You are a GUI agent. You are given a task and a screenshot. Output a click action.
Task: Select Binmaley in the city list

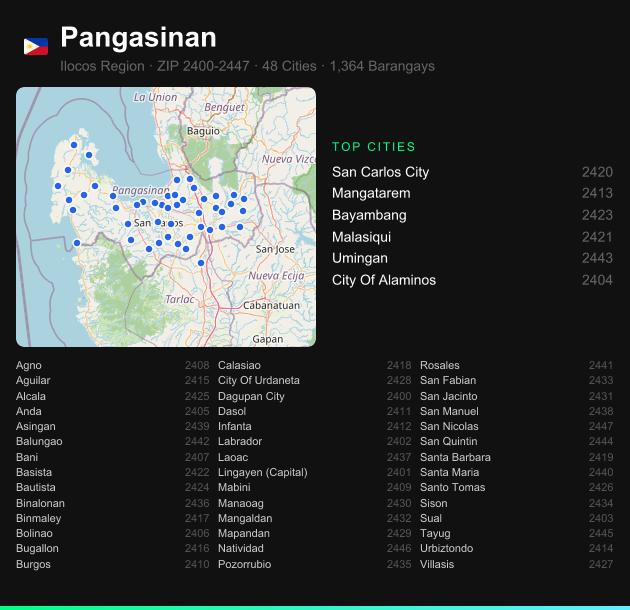click(x=112, y=518)
